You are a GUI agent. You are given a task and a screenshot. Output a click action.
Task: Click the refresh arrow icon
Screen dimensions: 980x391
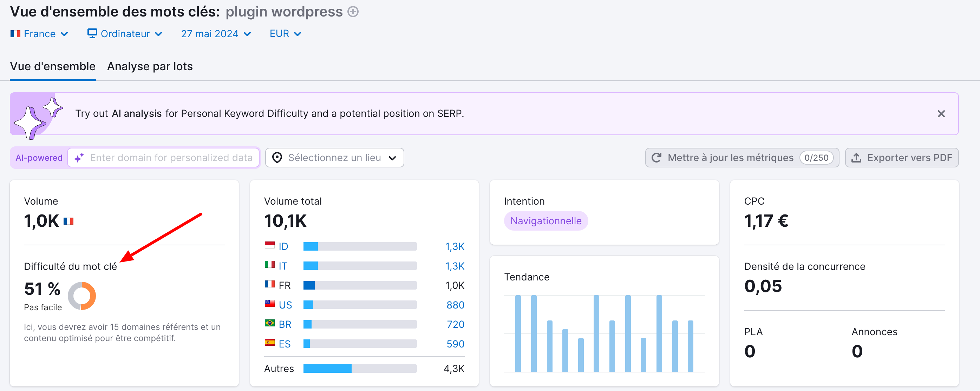coord(656,158)
